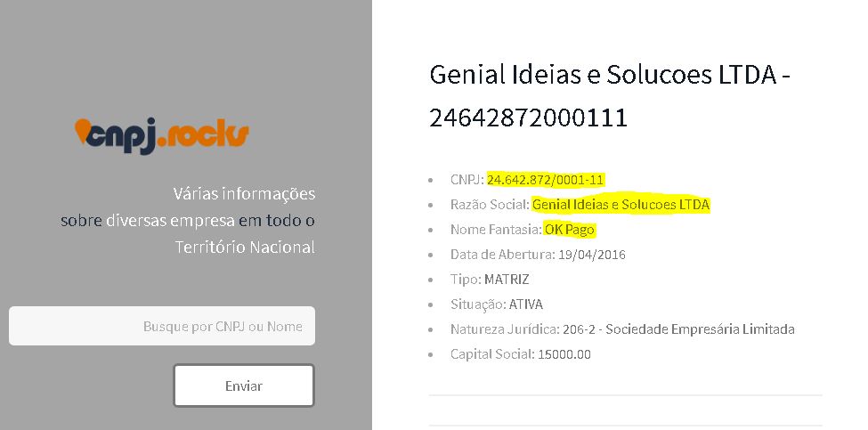This screenshot has width=868, height=430.
Task: Click the 'Data de Abertura:' label
Action: coord(502,255)
